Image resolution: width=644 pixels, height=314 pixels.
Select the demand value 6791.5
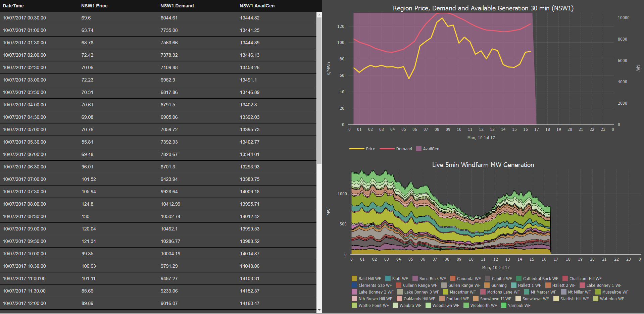[168, 105]
